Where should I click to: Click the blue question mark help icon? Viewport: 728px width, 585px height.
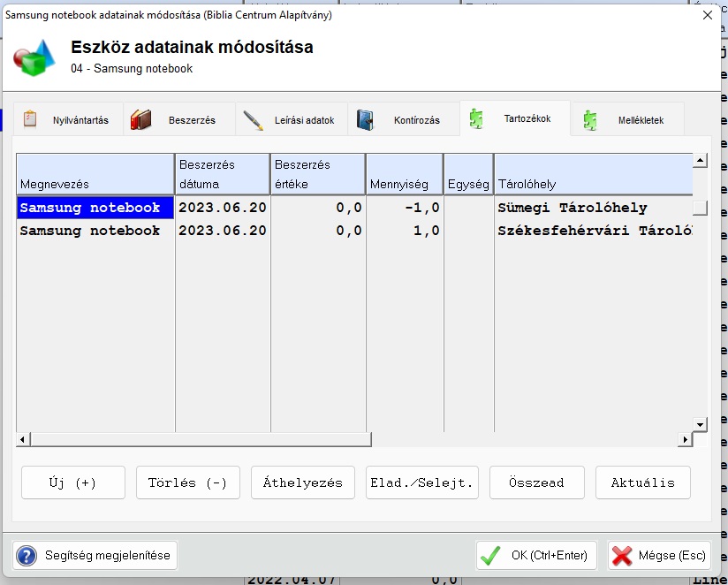click(27, 555)
